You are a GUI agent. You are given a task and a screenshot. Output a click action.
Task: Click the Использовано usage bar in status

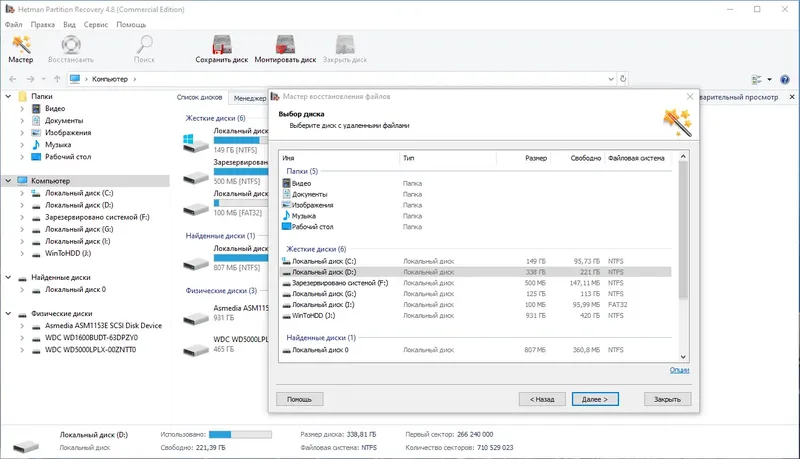click(240, 435)
